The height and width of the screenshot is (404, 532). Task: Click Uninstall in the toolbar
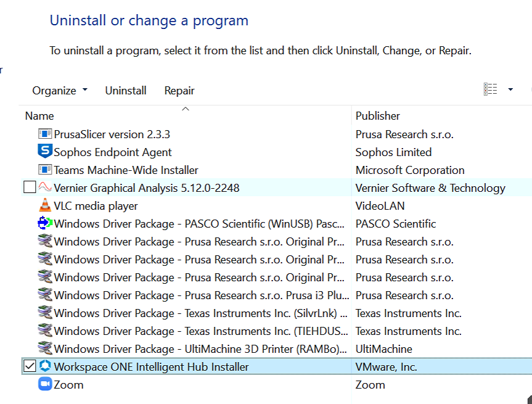pos(126,90)
